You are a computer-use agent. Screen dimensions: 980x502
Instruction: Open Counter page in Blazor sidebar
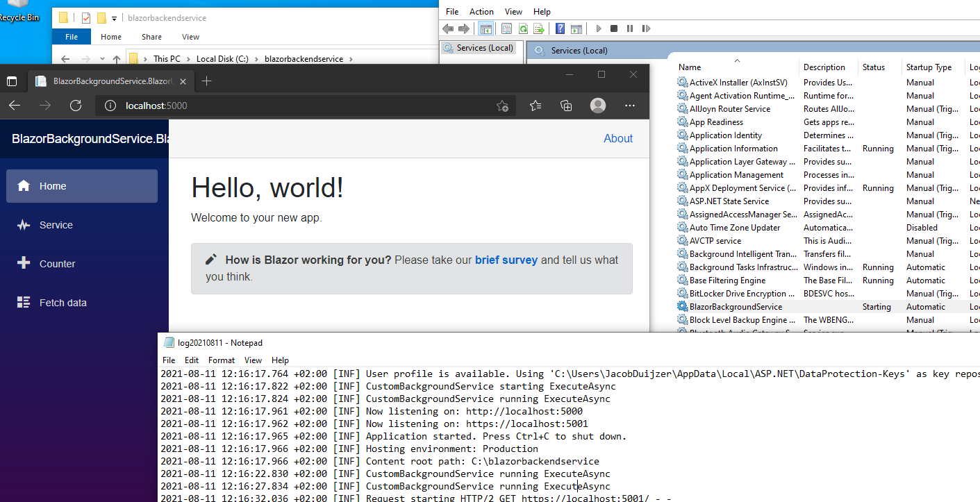82,264
